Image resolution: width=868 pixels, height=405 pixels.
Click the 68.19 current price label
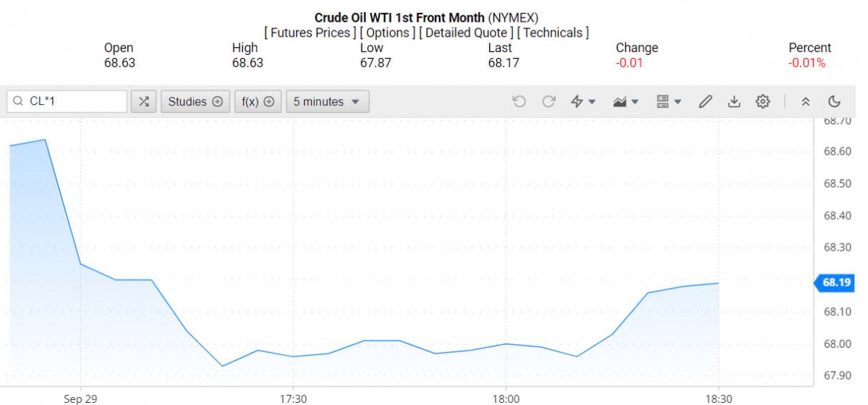tap(836, 283)
